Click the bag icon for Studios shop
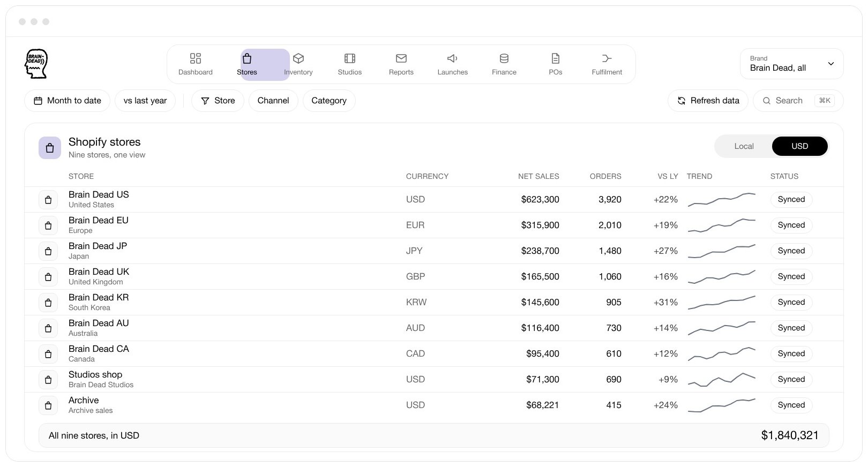The width and height of the screenshot is (868, 467). (48, 380)
